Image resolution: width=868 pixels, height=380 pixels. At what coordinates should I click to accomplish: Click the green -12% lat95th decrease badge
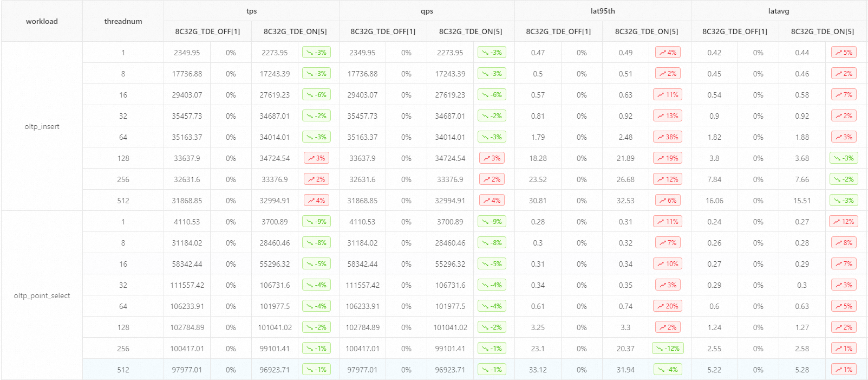[668, 349]
